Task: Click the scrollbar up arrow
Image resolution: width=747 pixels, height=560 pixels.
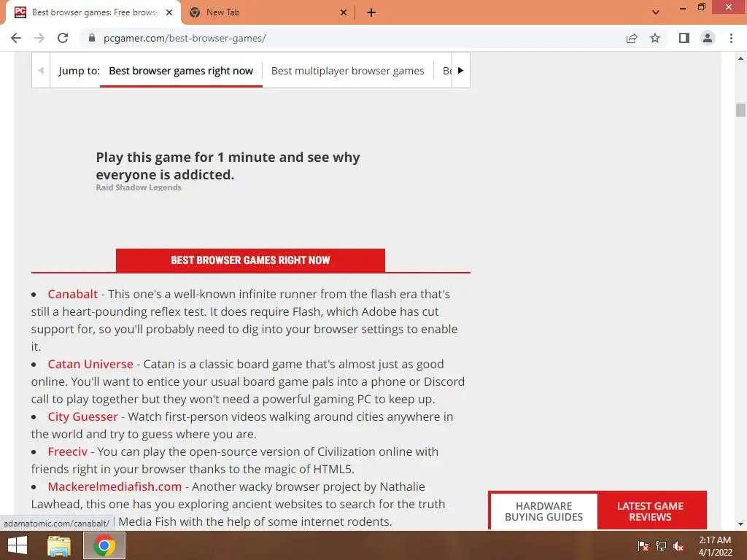Action: tap(740, 58)
